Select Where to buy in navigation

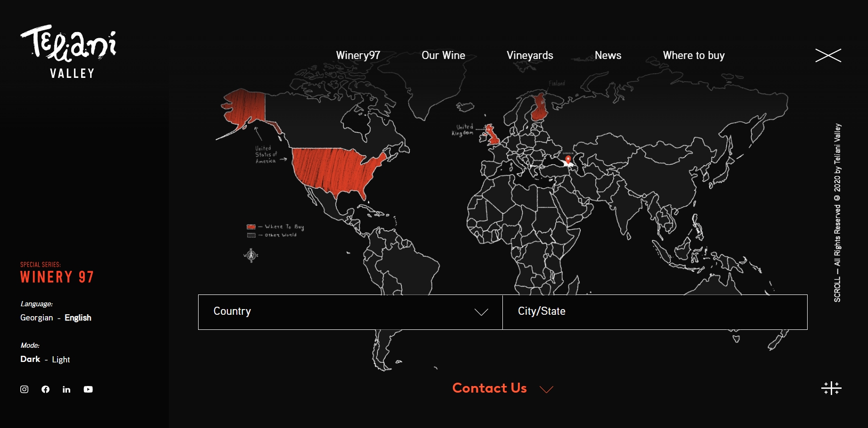point(694,55)
